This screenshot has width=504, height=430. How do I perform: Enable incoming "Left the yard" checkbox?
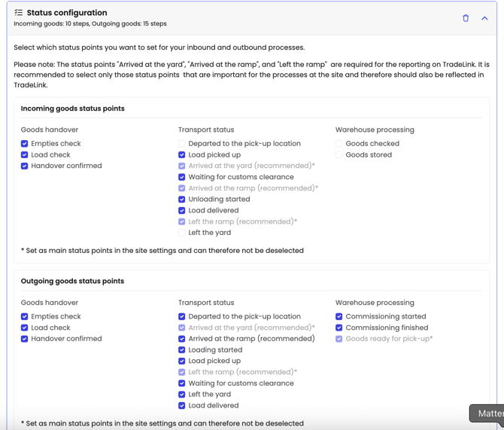(x=182, y=233)
